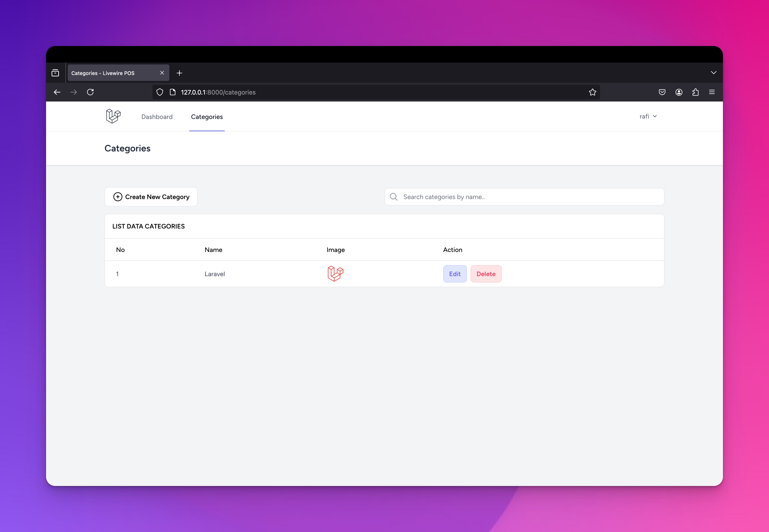Viewport: 769px width, 532px height.
Task: Click the Delete button for Laravel category
Action: tap(486, 273)
